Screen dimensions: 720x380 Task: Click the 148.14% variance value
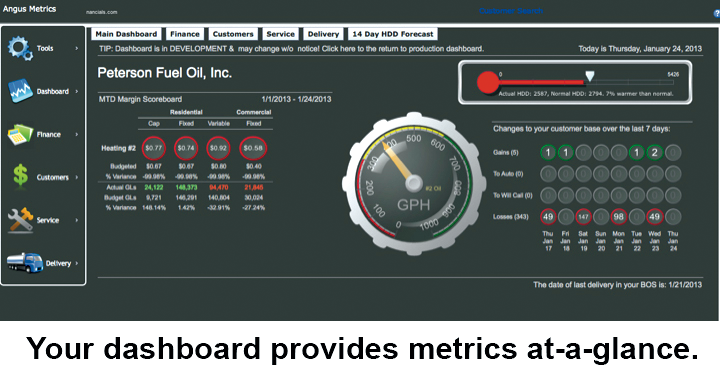pyautogui.click(x=154, y=207)
